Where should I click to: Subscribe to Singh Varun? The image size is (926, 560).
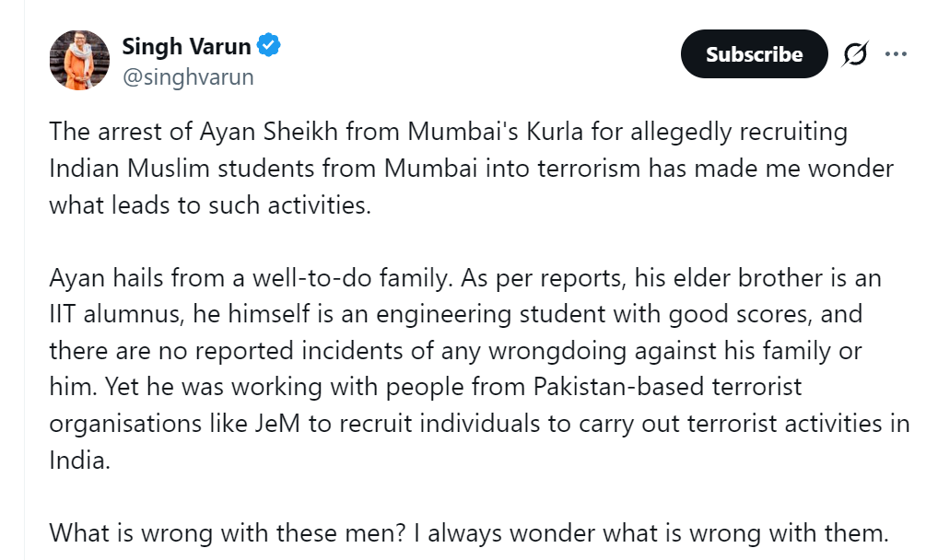pos(754,54)
